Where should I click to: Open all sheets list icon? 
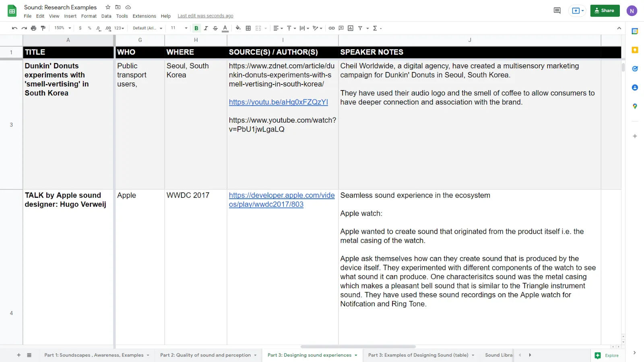[29, 355]
